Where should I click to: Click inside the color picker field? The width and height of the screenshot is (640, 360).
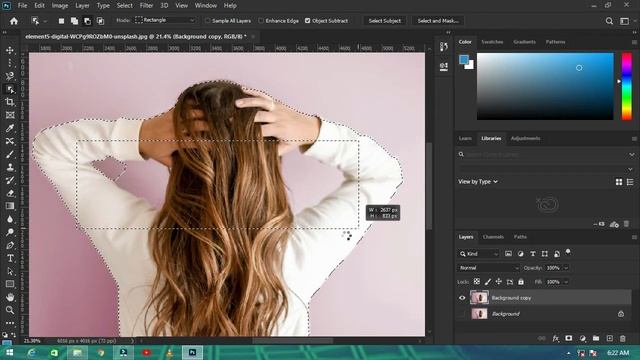545,86
